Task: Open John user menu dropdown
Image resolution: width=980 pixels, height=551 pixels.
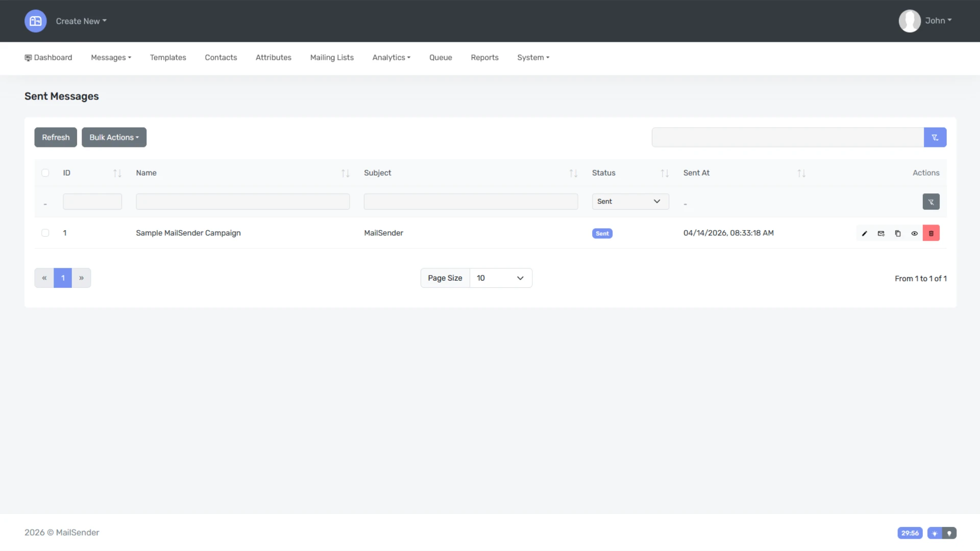Action: tap(938, 21)
